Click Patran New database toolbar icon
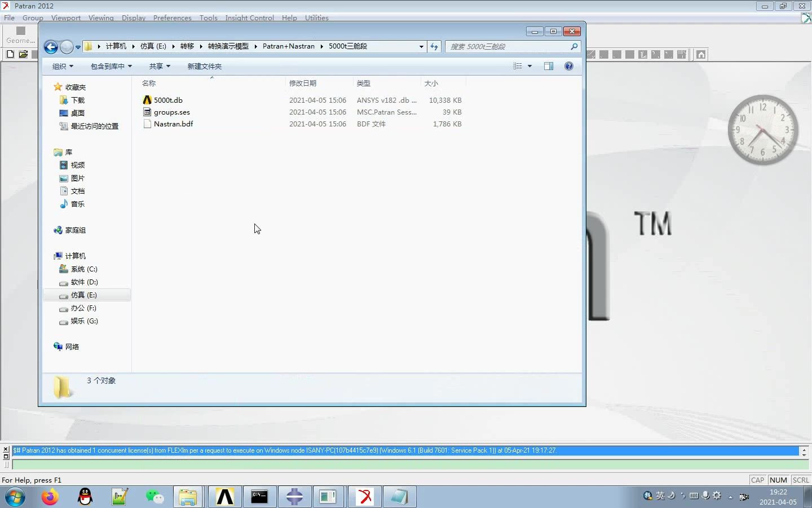This screenshot has width=812, height=508. point(10,54)
